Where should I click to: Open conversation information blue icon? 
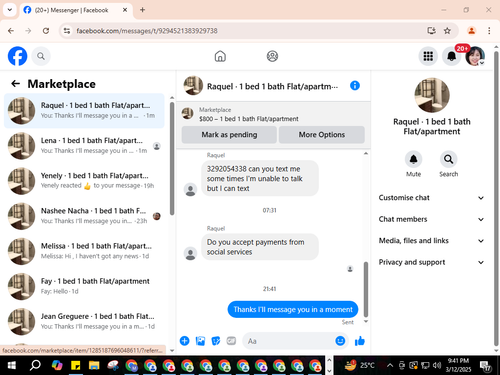click(355, 86)
